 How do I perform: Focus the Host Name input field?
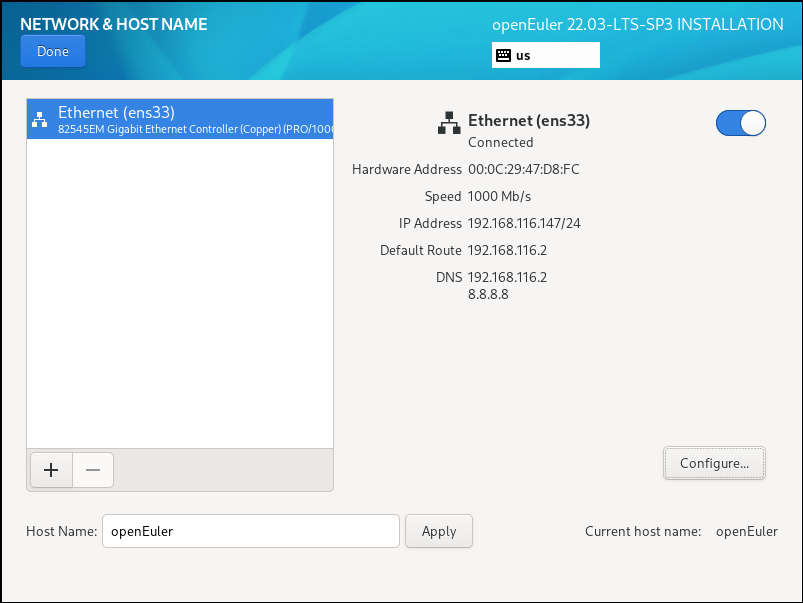pos(251,531)
